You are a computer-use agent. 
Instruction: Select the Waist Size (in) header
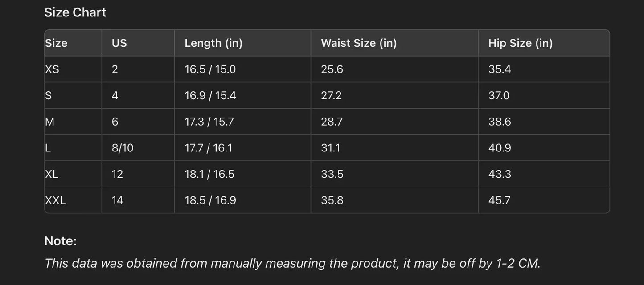point(359,43)
